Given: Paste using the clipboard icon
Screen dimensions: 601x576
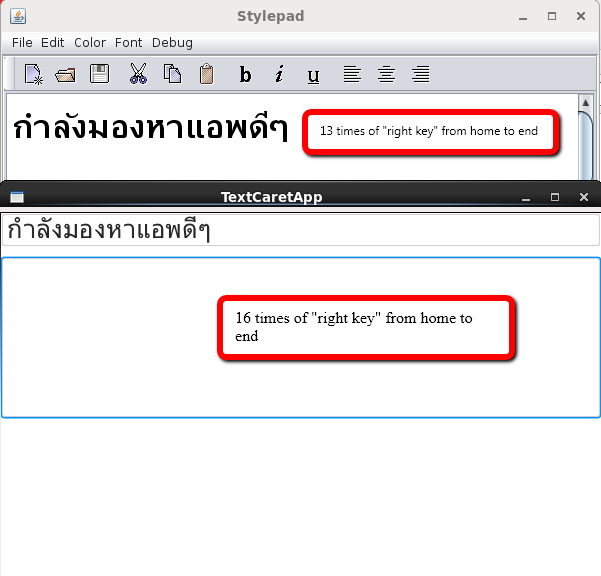Looking at the screenshot, I should pos(206,74).
